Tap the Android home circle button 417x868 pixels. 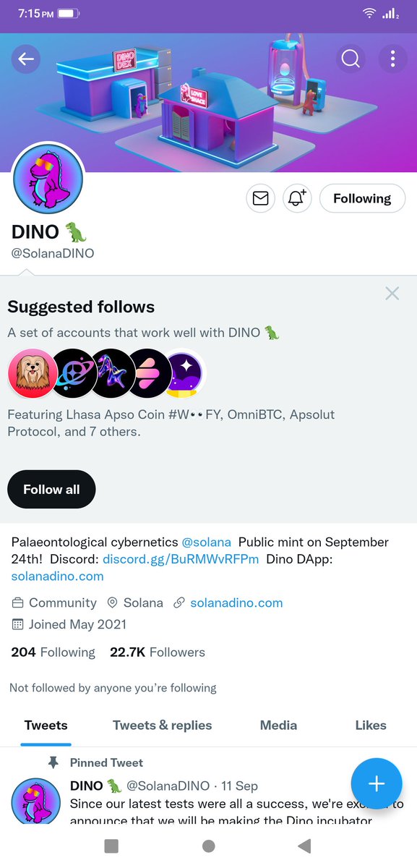pyautogui.click(x=208, y=846)
